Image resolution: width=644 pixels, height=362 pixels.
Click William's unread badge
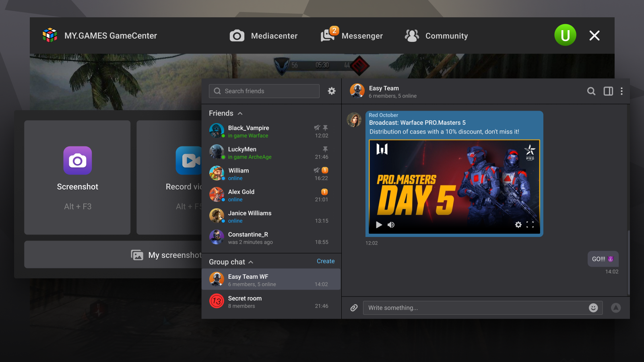[325, 170]
